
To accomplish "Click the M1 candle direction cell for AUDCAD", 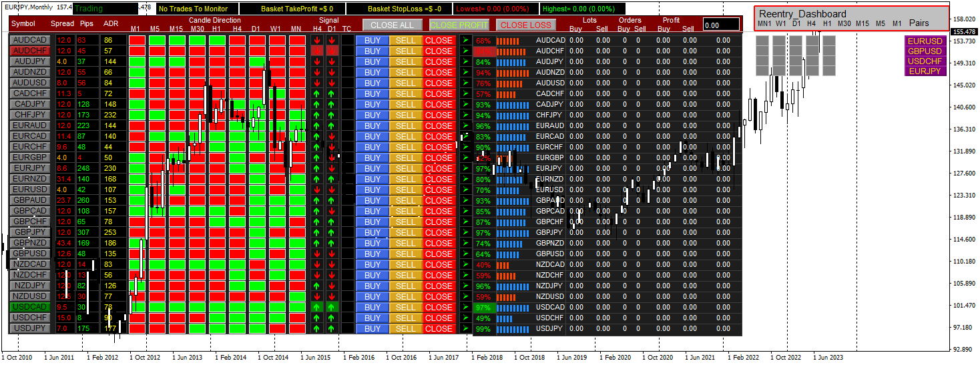I will (136, 41).
